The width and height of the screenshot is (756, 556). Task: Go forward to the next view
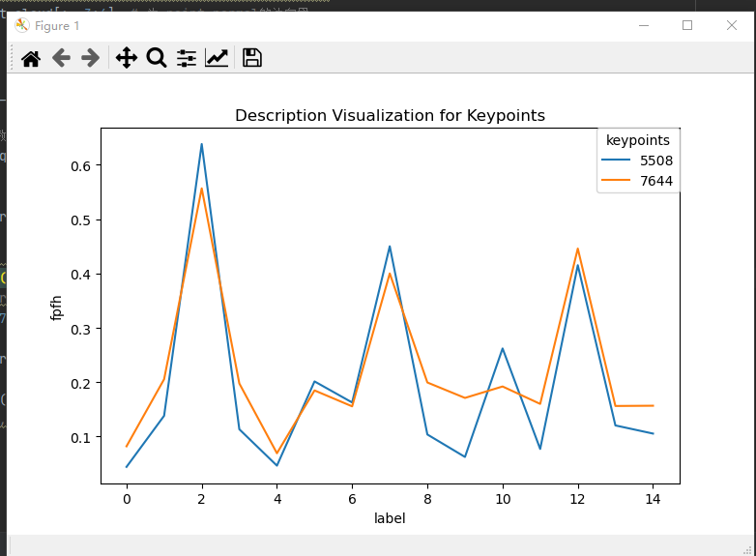click(x=91, y=58)
